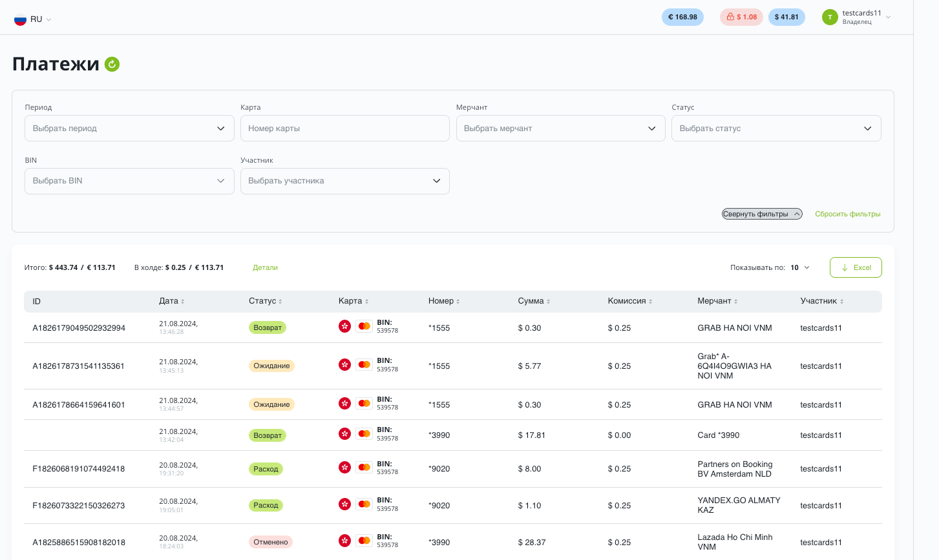Click the amount $ 28.37
939x560 pixels.
point(532,543)
